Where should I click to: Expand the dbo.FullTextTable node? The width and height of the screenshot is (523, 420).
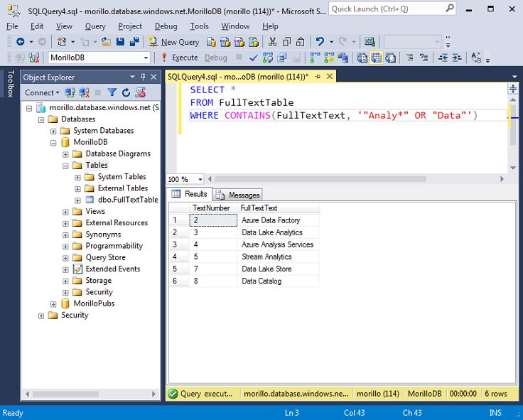tap(77, 200)
